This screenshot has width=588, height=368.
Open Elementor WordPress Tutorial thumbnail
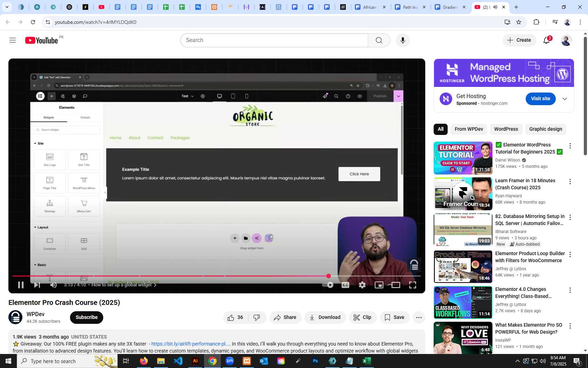click(x=463, y=158)
